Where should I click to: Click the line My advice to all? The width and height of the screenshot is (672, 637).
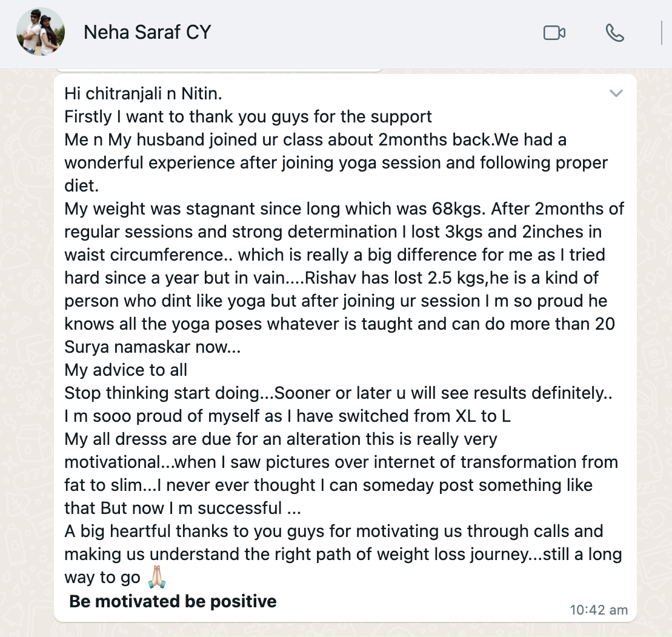126,370
